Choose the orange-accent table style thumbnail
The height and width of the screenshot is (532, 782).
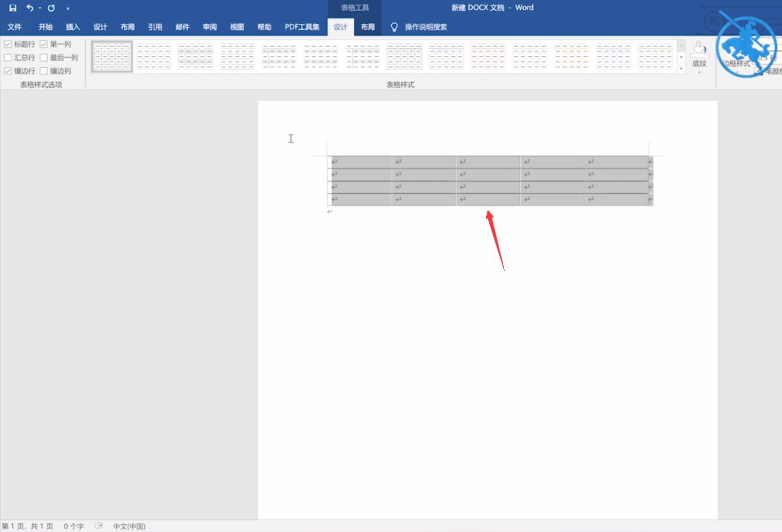coord(488,56)
